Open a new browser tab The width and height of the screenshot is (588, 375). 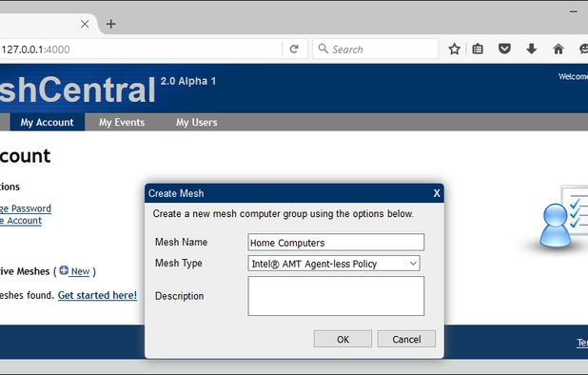coord(110,24)
